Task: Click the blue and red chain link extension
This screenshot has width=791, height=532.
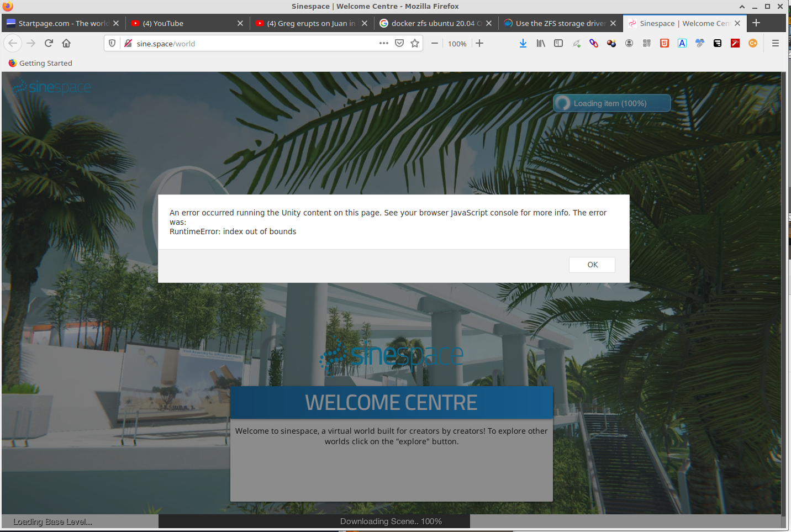Action: point(594,43)
